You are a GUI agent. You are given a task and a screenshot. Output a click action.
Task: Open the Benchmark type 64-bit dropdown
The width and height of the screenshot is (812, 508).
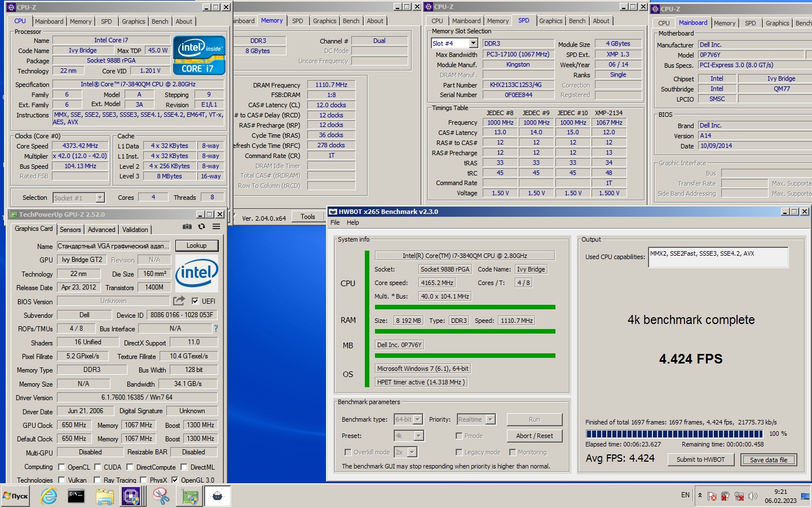[408, 419]
